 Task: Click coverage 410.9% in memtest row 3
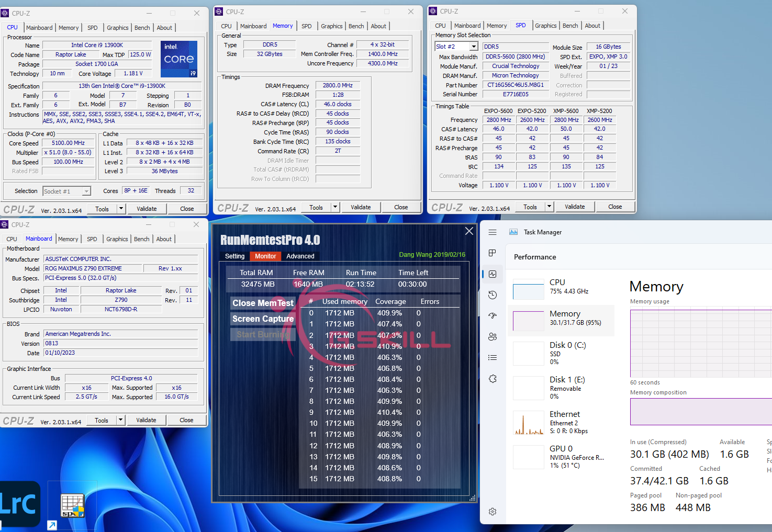pos(389,346)
